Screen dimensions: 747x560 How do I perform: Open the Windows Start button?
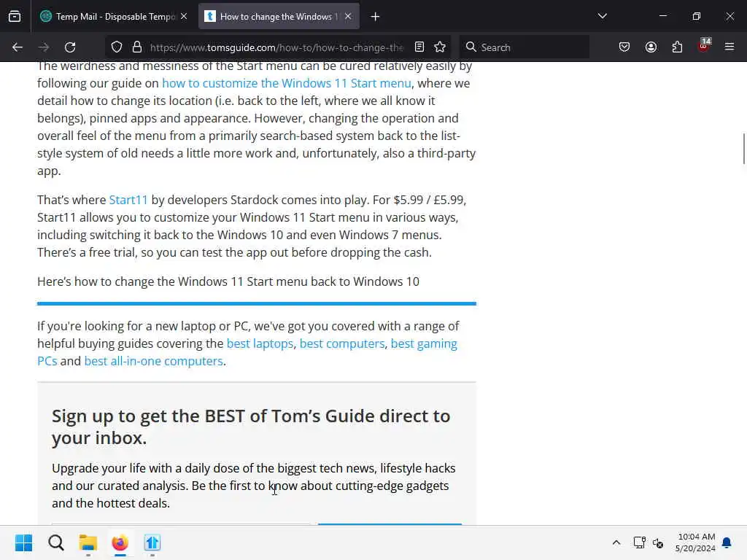(x=23, y=542)
